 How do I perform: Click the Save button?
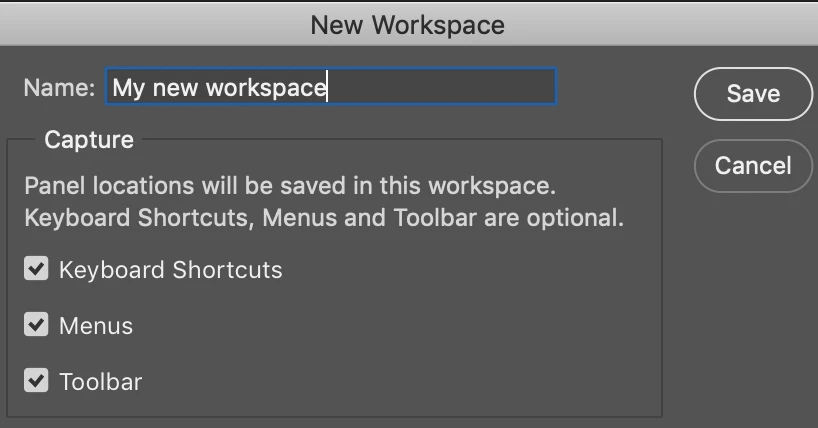(x=753, y=94)
